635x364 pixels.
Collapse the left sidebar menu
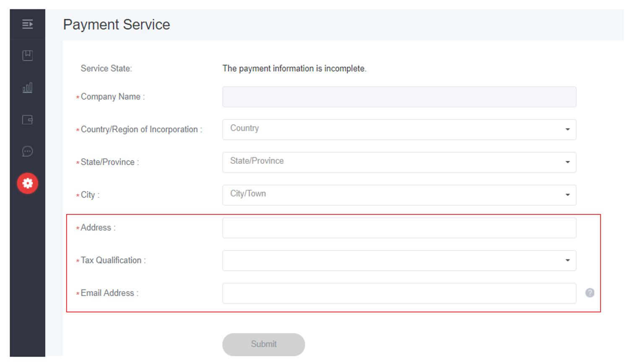(27, 25)
